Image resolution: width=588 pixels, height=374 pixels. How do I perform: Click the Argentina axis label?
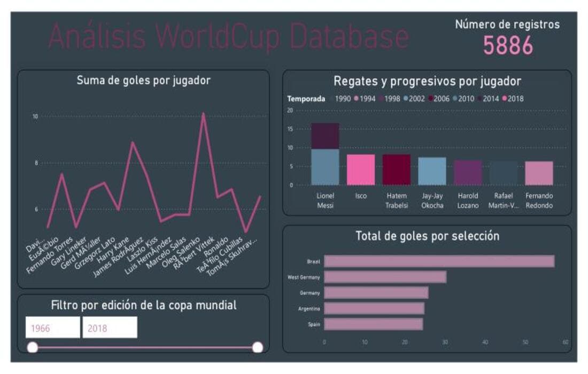[x=309, y=309]
